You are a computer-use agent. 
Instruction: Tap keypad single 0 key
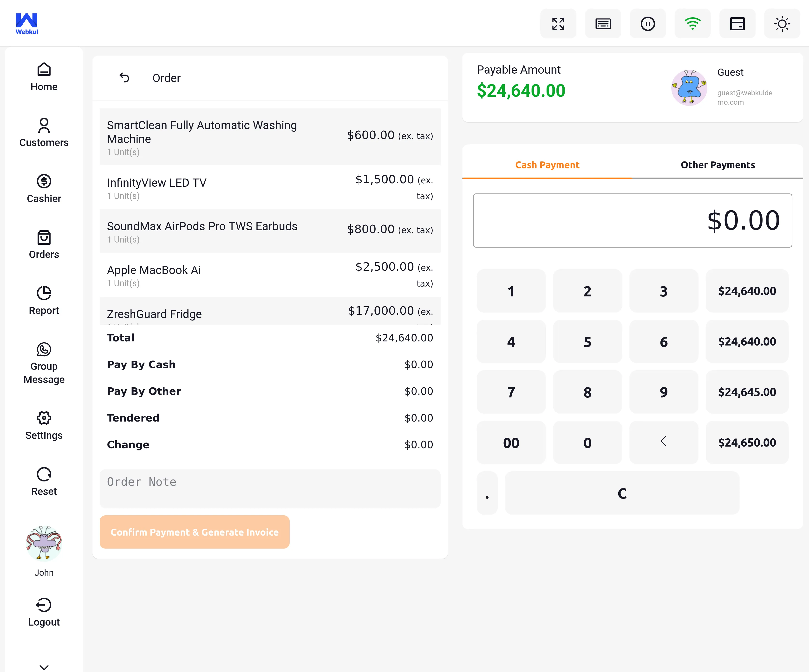point(587,443)
